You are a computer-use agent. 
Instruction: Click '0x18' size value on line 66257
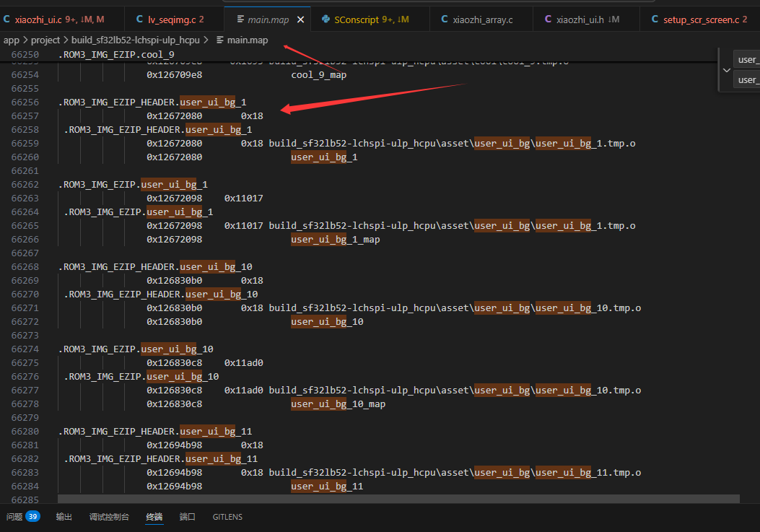click(x=252, y=116)
